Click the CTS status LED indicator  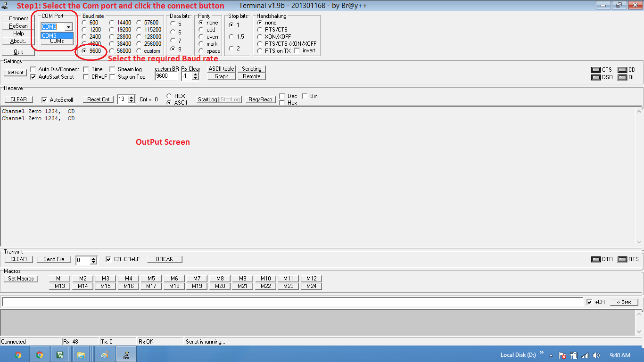(x=596, y=70)
